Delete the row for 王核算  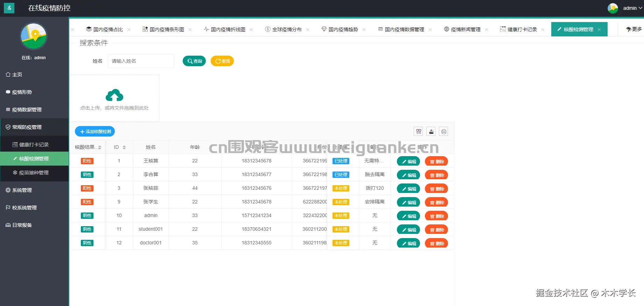pyautogui.click(x=436, y=161)
